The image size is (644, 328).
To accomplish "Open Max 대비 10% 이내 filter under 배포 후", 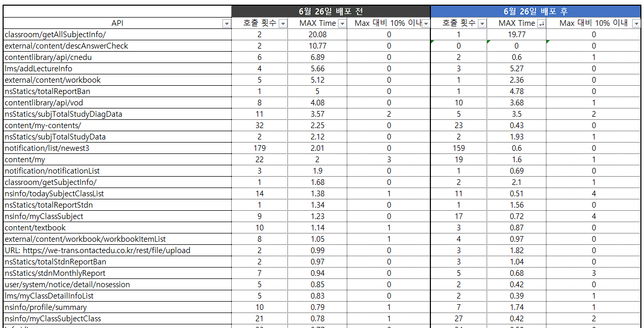I will tap(637, 23).
